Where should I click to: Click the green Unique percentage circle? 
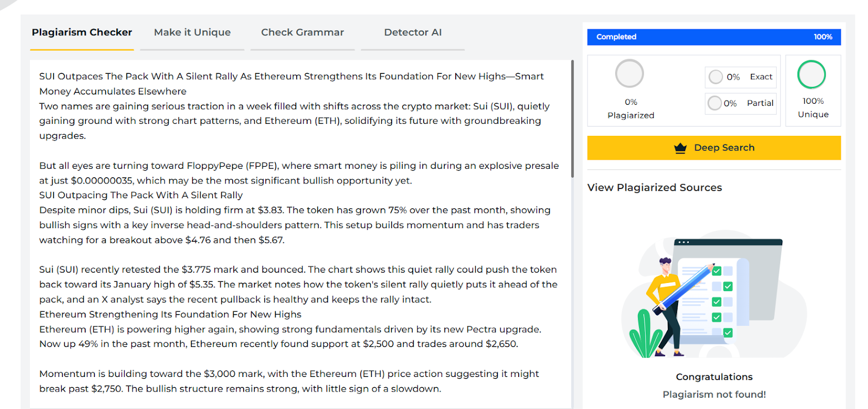click(x=812, y=74)
